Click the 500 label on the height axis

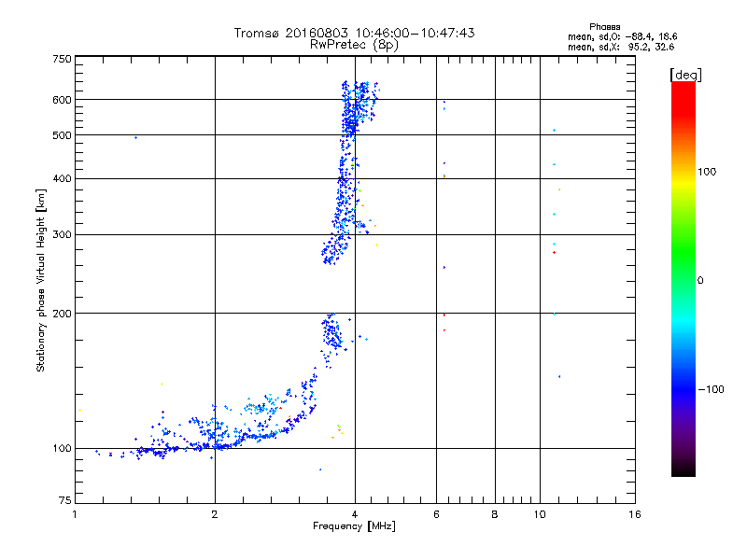pyautogui.click(x=62, y=135)
